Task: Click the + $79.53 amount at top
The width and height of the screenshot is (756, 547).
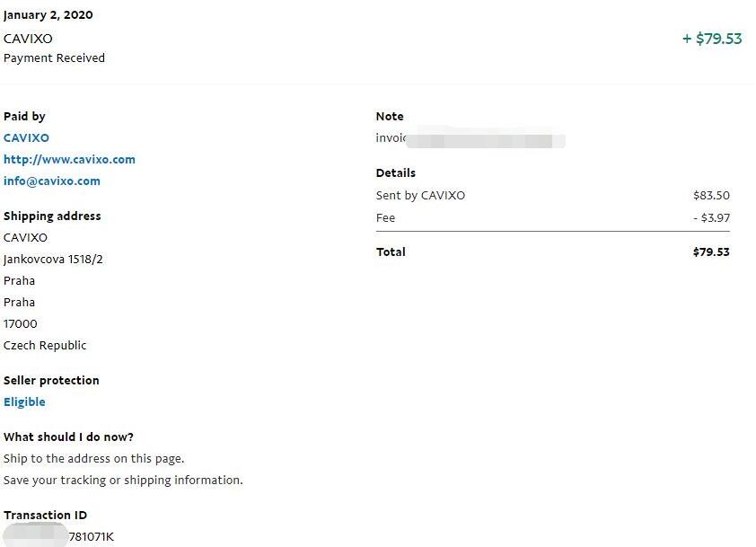Action: (712, 39)
